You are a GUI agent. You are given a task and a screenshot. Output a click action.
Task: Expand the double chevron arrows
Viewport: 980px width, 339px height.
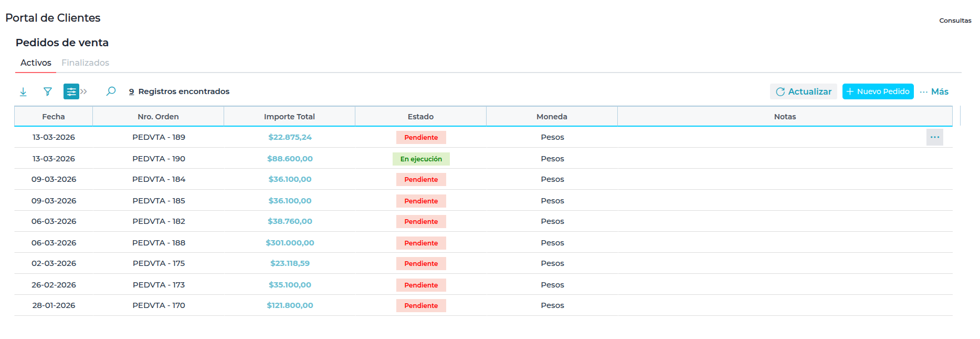84,91
